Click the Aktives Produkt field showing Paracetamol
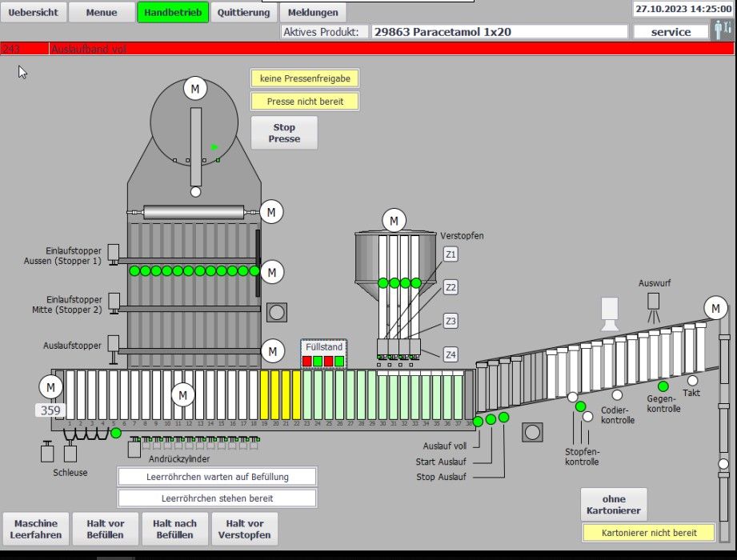Image resolution: width=737 pixels, height=560 pixels. pos(499,32)
